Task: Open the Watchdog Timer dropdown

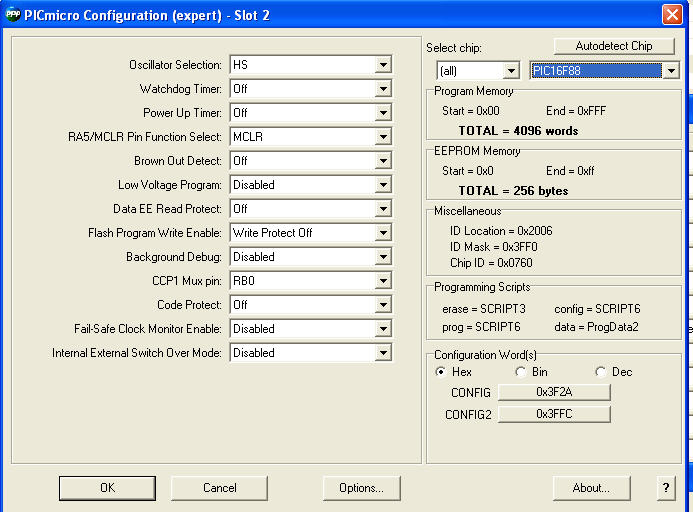Action: tap(383, 89)
